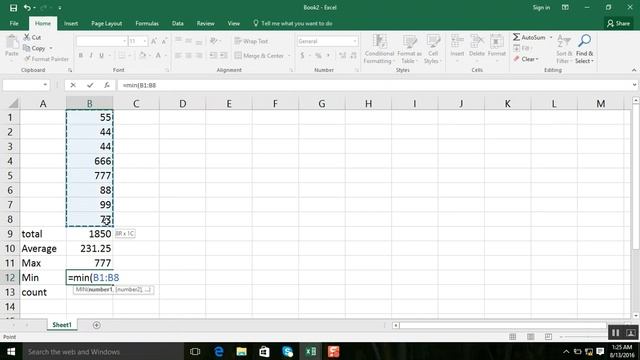Click the Clear eraser icon
The width and height of the screenshot is (640, 360).
point(516,59)
